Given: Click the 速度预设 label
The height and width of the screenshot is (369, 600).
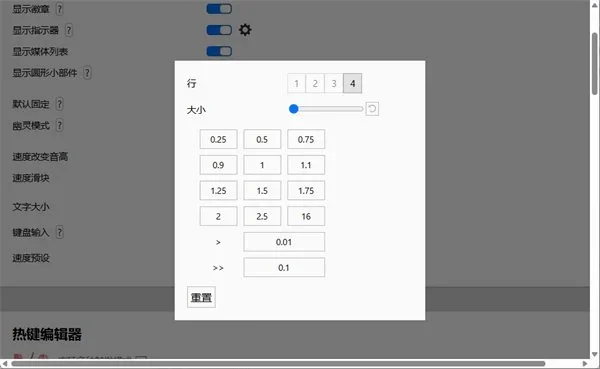Looking at the screenshot, I should 31,258.
